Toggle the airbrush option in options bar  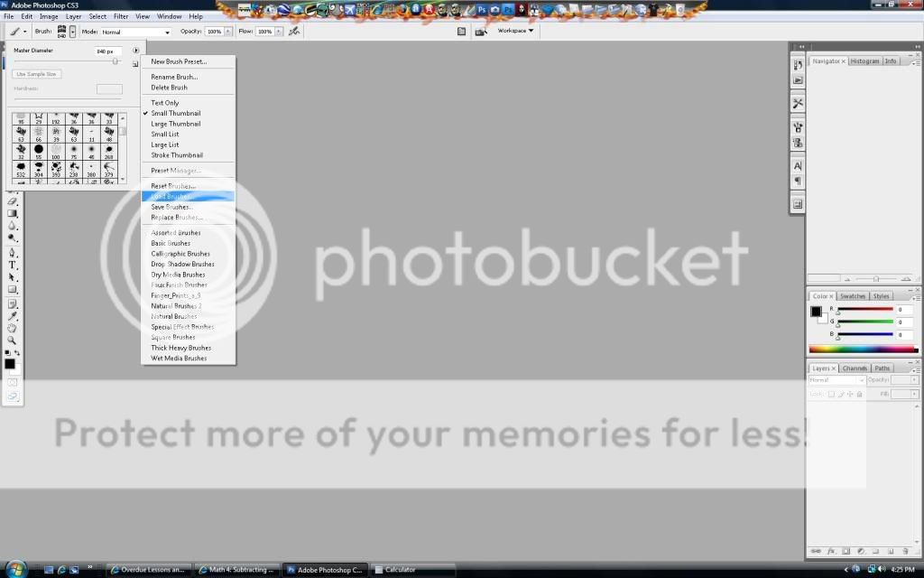pyautogui.click(x=294, y=32)
